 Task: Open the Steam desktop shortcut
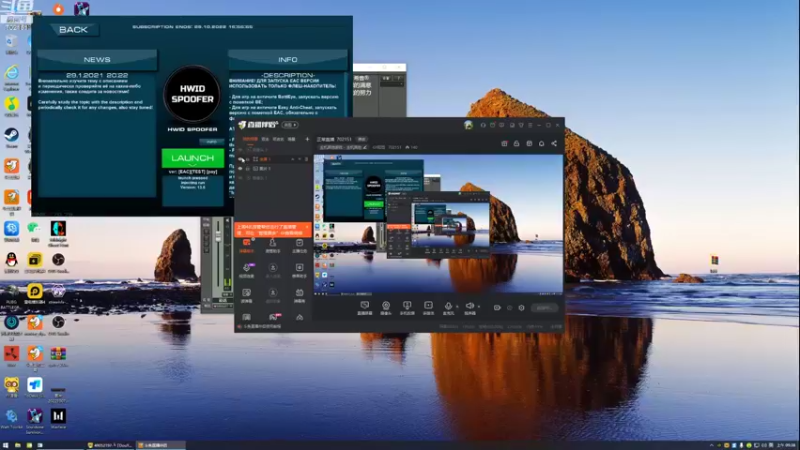click(11, 137)
